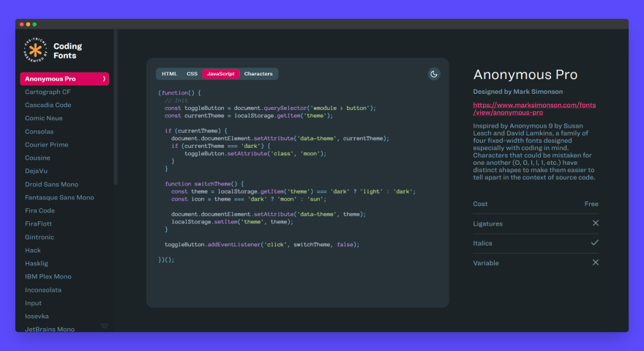The image size is (644, 351).
Task: Open the marksimonson.com Anonymous Pro link
Action: point(534,108)
